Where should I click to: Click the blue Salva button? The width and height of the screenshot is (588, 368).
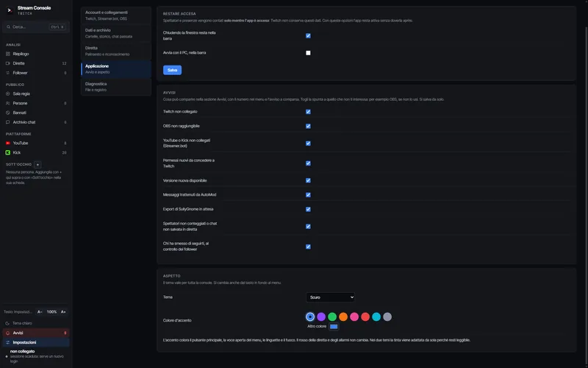[x=172, y=70]
